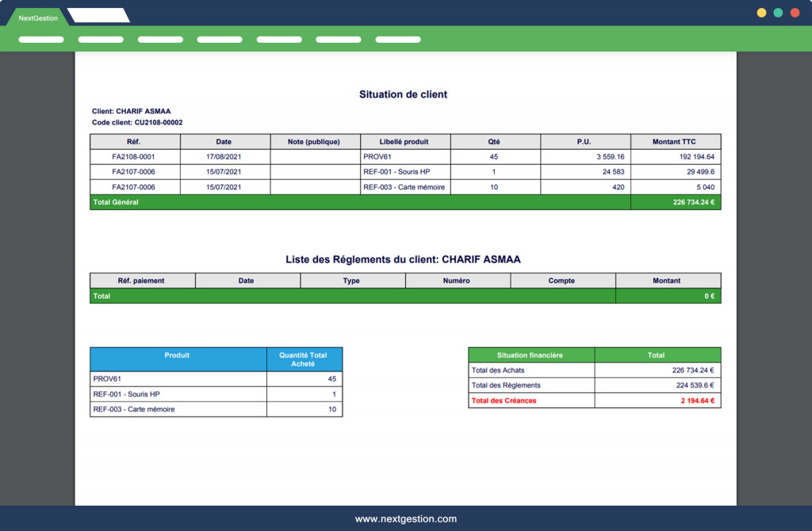
Task: Click the Réf. paiement column header
Action: pyautogui.click(x=143, y=281)
